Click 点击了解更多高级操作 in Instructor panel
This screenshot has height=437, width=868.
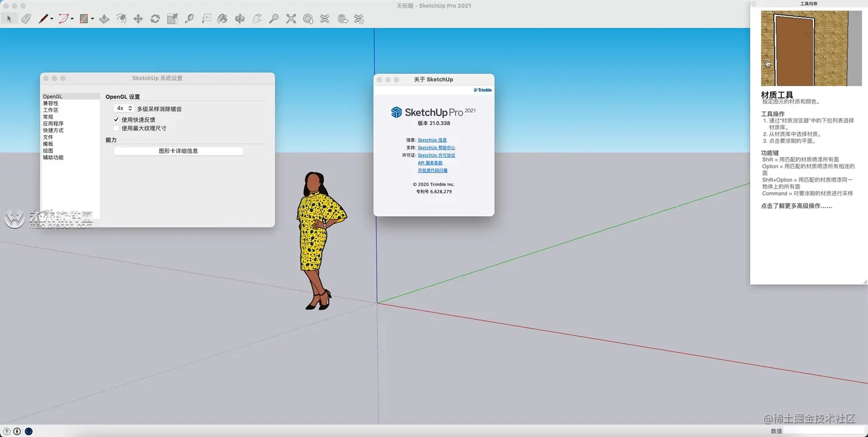coord(797,206)
